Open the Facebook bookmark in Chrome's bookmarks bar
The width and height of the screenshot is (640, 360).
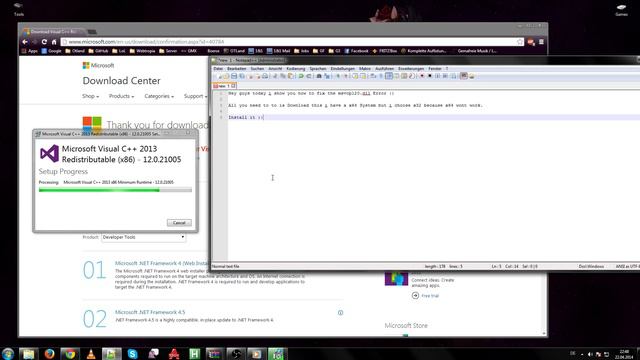click(356, 51)
